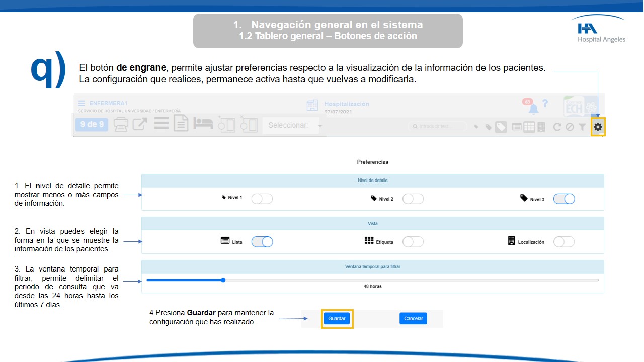
Task: Click the 48 horas slider handle
Action: 223,280
